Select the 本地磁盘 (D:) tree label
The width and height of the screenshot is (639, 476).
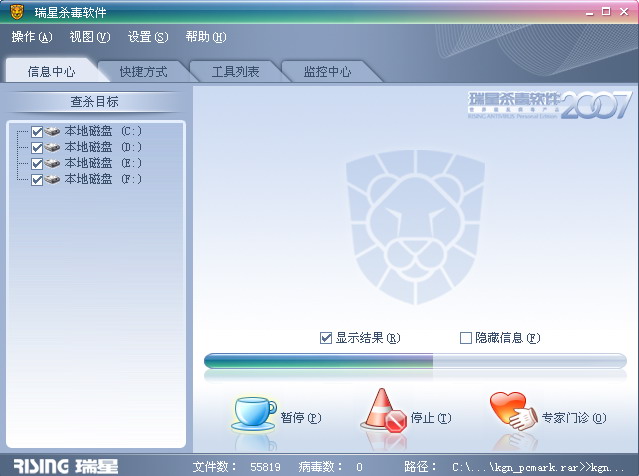coord(103,147)
